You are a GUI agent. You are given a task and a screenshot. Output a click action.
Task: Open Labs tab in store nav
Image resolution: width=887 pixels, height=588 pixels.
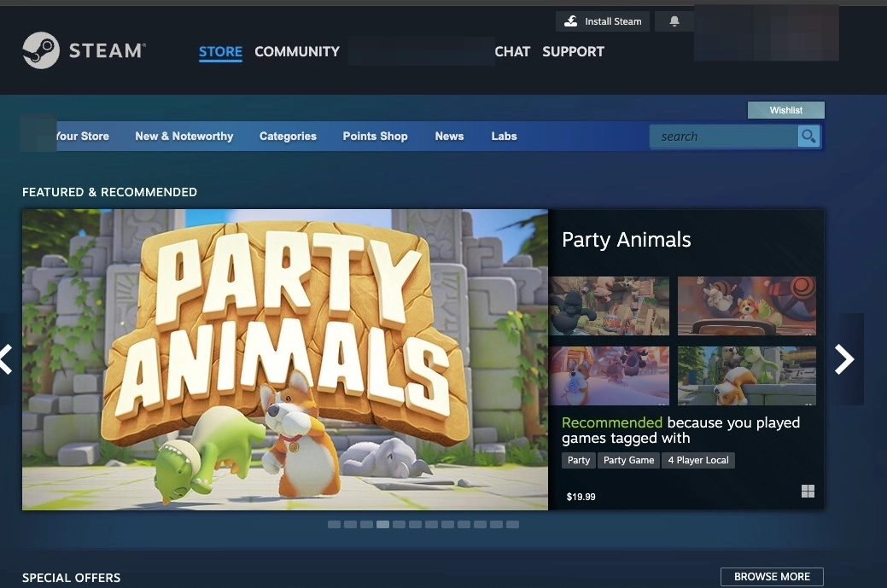point(504,137)
